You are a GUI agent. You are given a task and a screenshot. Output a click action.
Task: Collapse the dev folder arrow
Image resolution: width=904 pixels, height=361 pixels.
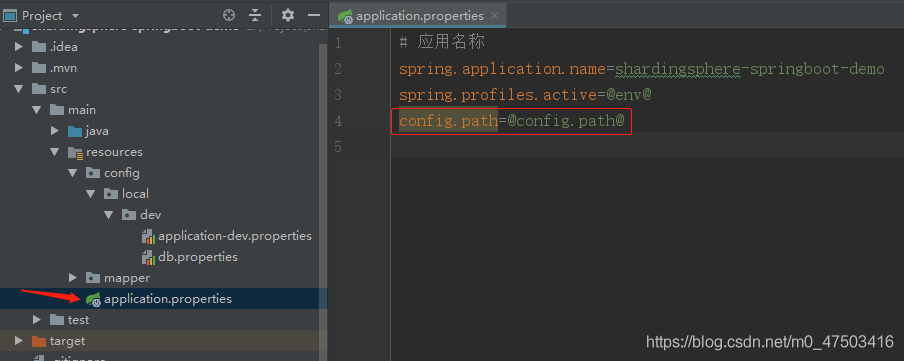coord(108,215)
